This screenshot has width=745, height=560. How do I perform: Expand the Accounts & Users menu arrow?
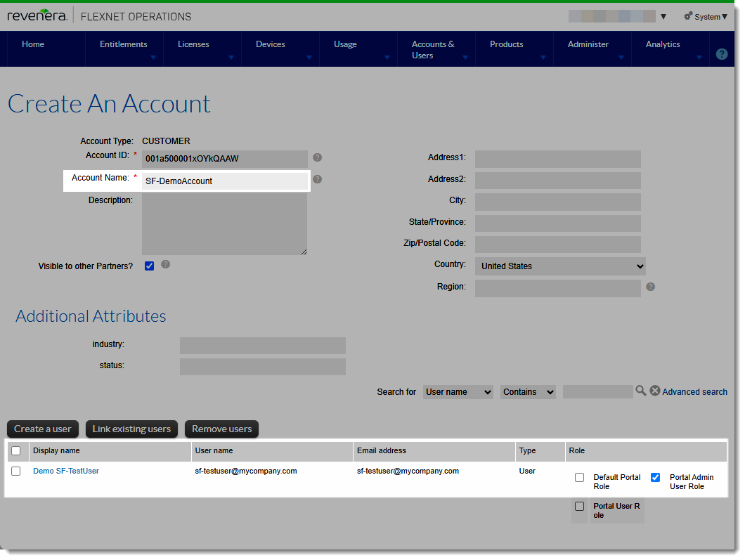[465, 58]
